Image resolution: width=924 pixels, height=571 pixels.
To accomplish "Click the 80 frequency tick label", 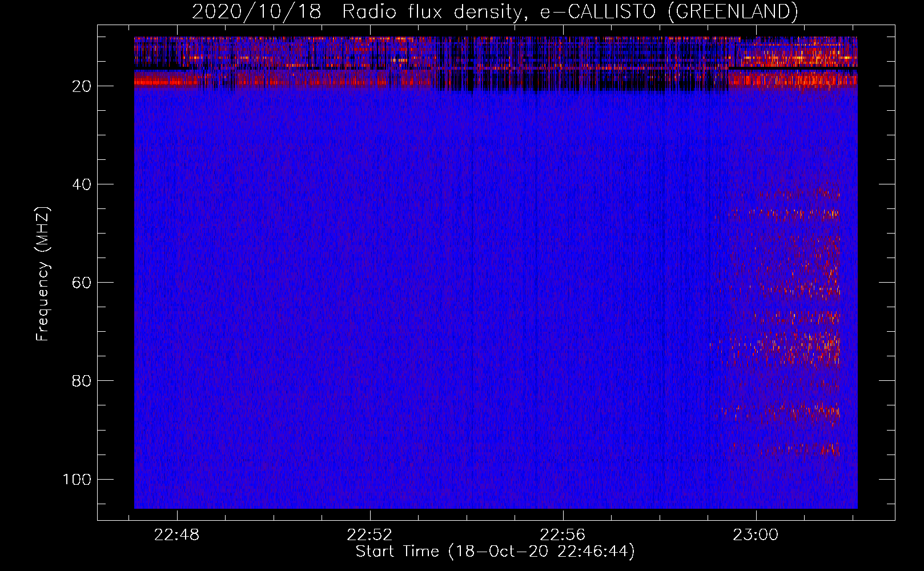I will pos(82,381).
